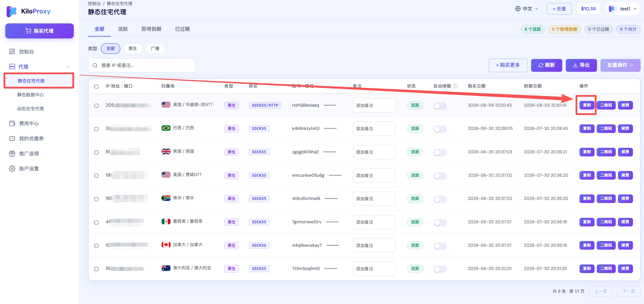
Task: Select the header select-all checkbox
Action: click(96, 87)
